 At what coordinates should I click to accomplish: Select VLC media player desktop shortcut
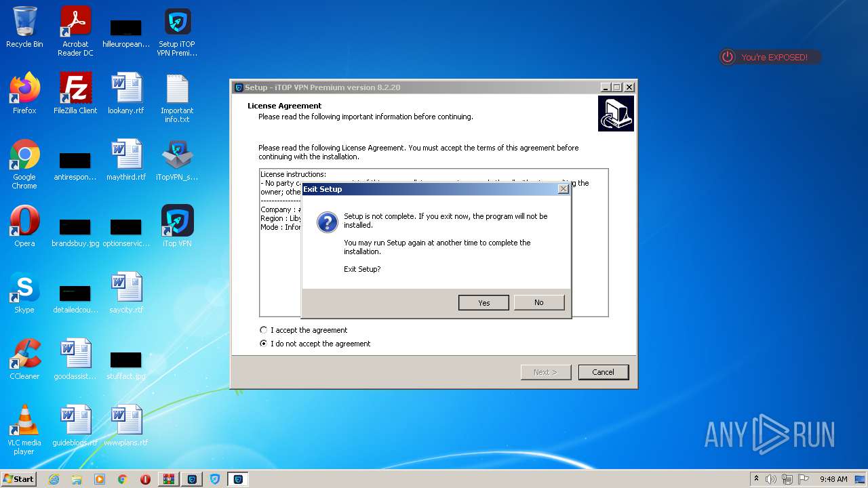(24, 430)
